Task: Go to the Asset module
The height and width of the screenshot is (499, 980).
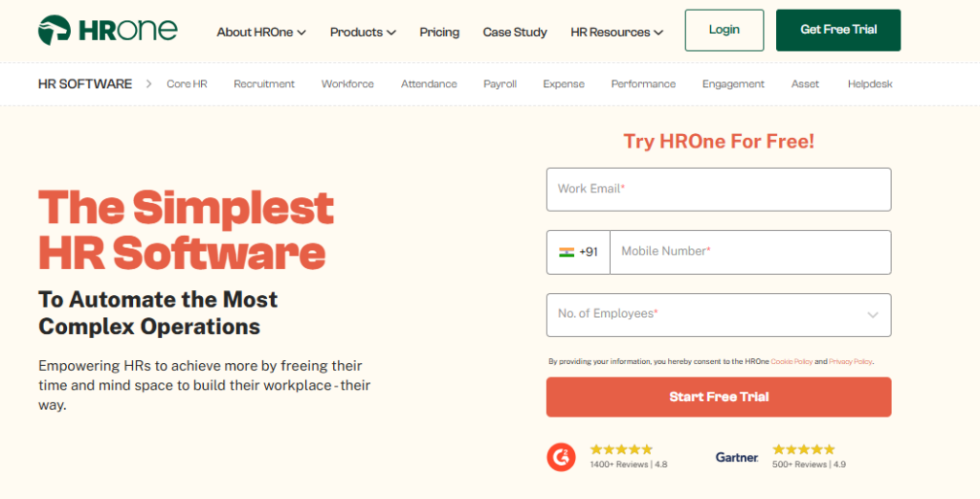Action: [805, 83]
